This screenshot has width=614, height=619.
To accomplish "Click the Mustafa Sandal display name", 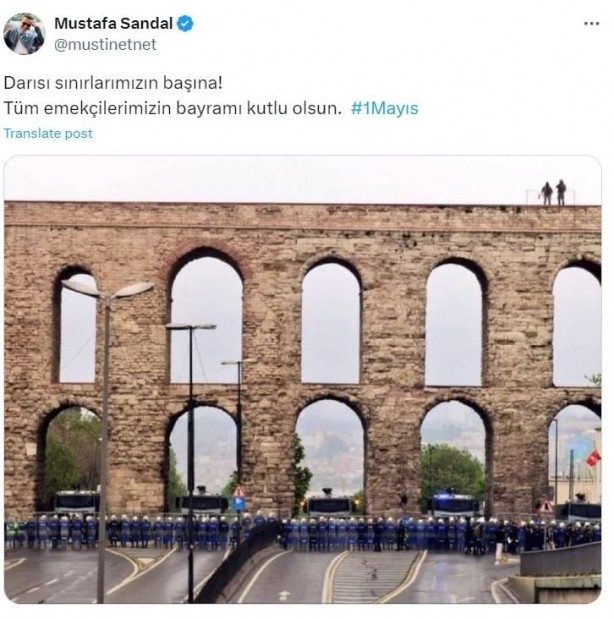I will coord(113,23).
